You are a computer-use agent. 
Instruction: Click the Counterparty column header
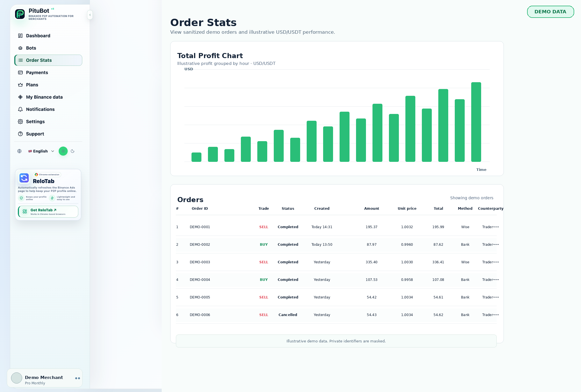(x=491, y=208)
